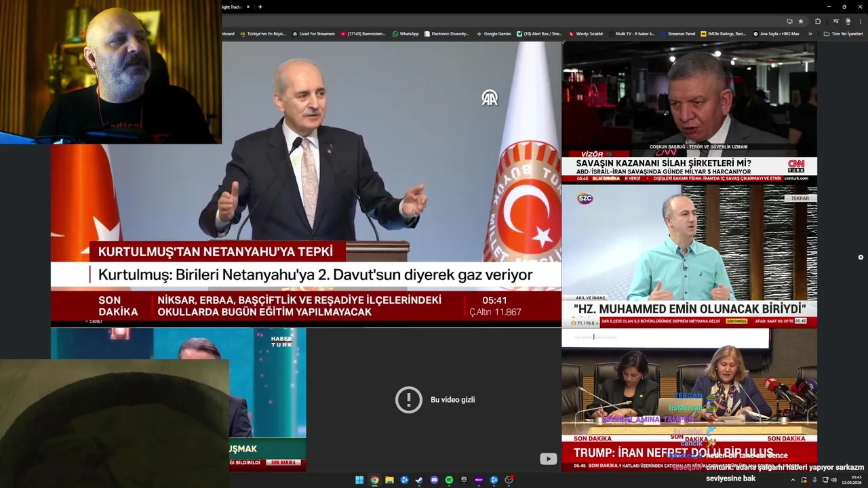Open Epic Games Launcher from the taskbar
The height and width of the screenshot is (488, 868).
click(x=464, y=480)
